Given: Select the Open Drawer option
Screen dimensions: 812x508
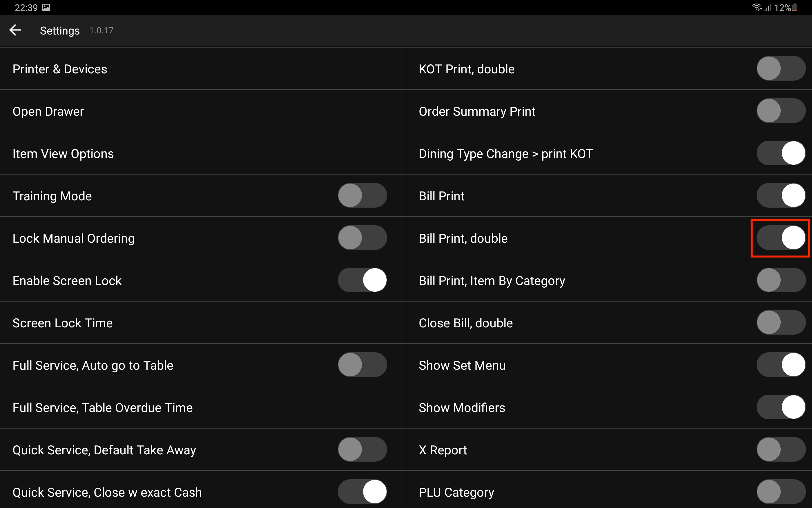Looking at the screenshot, I should coord(48,111).
